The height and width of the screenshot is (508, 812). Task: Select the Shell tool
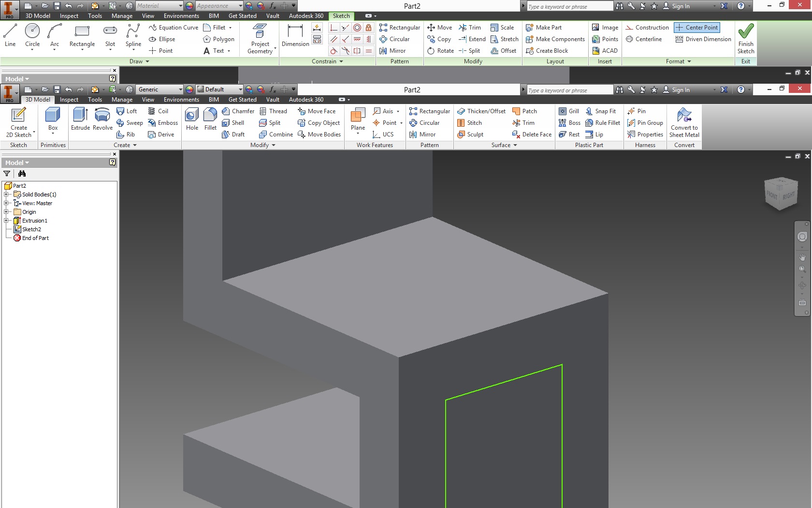233,123
